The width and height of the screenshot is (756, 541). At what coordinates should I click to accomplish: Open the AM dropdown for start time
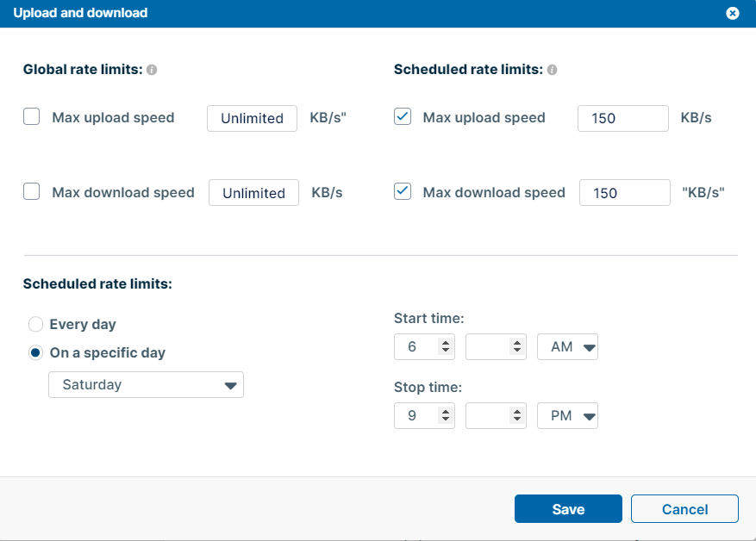click(567, 346)
